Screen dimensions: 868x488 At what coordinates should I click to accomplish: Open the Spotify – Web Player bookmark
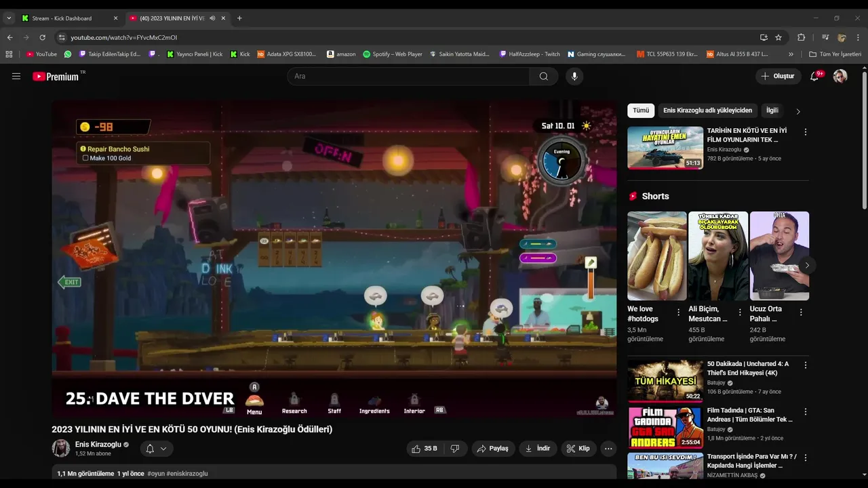click(x=393, y=54)
